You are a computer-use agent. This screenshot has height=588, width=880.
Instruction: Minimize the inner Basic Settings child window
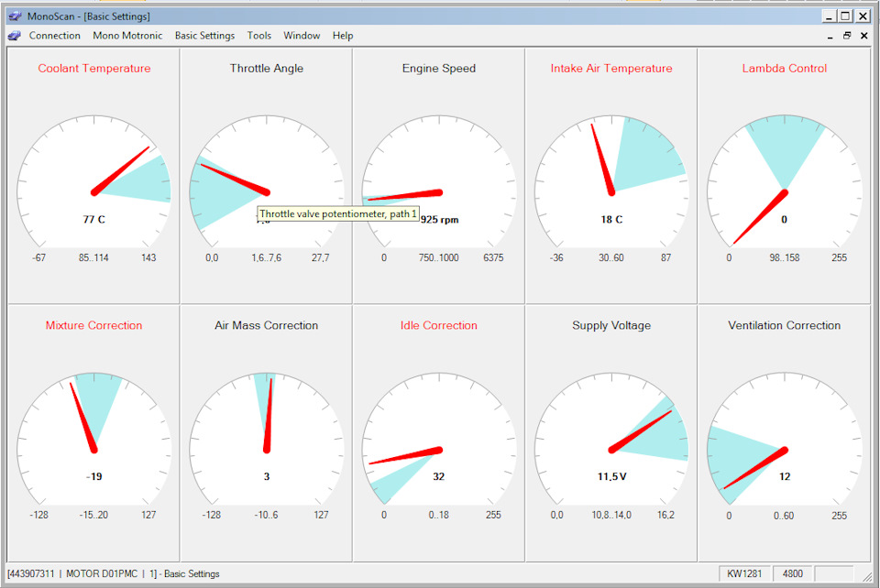[x=830, y=36]
